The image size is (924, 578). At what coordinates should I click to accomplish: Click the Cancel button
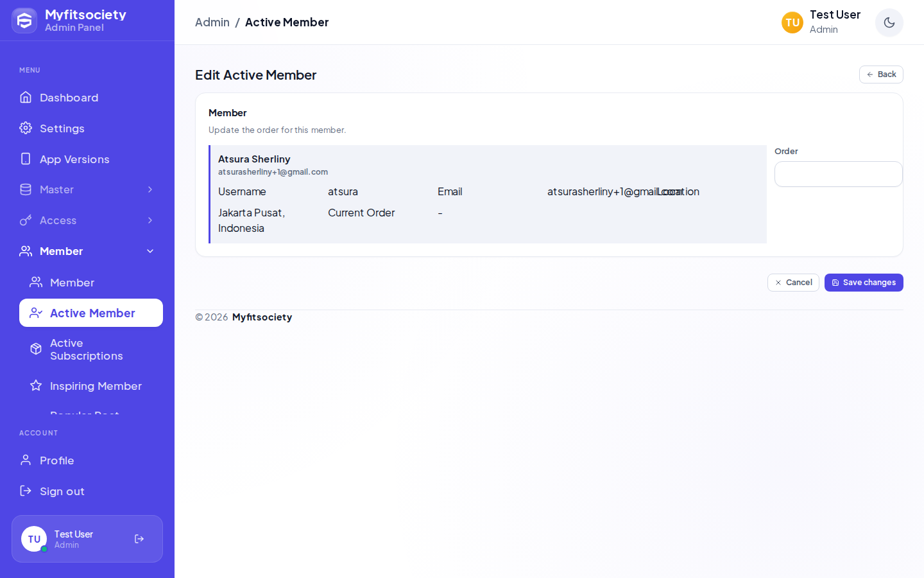[793, 283]
